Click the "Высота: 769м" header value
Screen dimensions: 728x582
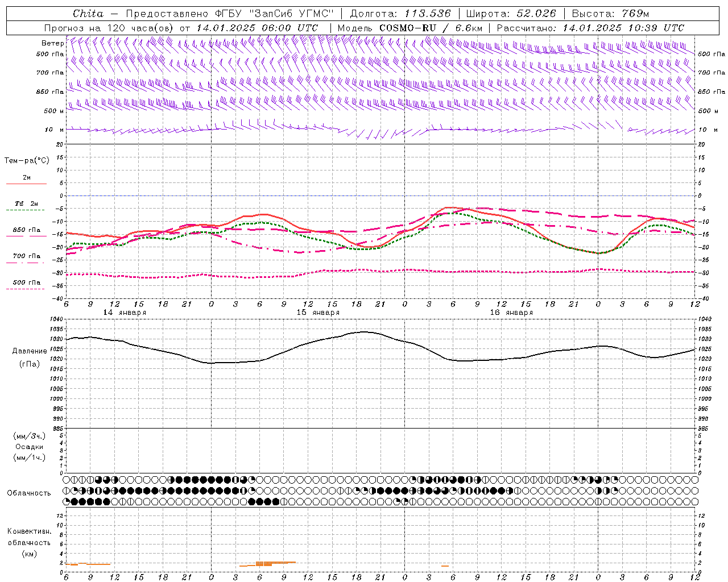click(610, 14)
